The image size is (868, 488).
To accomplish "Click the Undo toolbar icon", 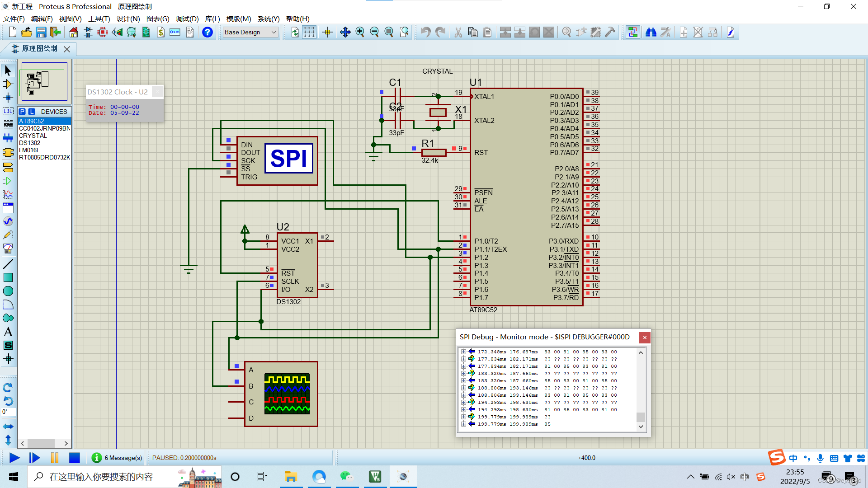I will coord(425,32).
